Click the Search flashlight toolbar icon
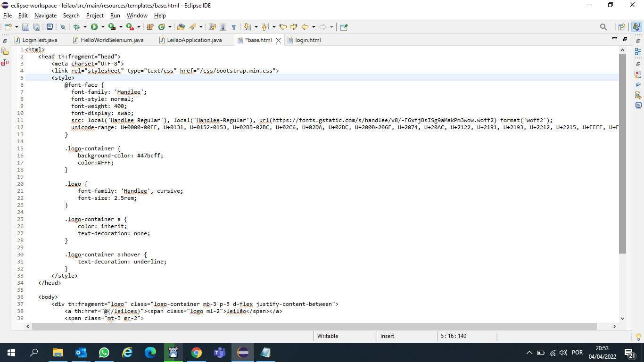The height and width of the screenshot is (362, 644). pyautogui.click(x=192, y=27)
